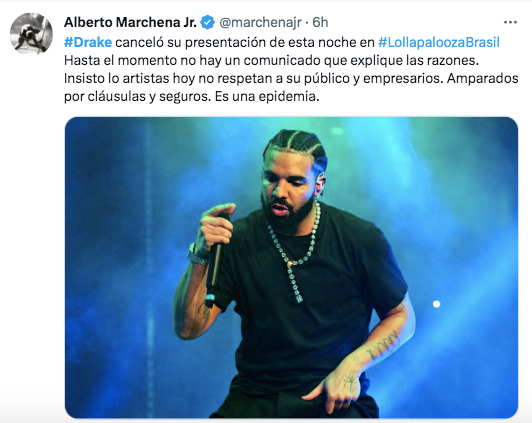Click the singer's braided hair in the photo

click(296, 146)
